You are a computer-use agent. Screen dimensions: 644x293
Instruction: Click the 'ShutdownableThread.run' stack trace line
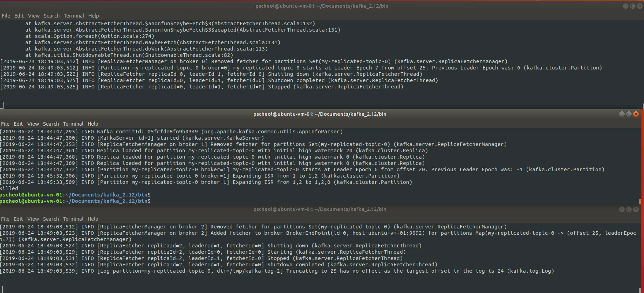click(x=129, y=55)
